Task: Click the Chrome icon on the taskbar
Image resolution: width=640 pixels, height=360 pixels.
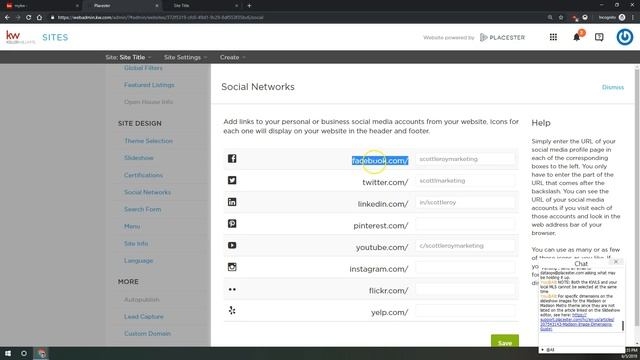Action: [x=41, y=353]
